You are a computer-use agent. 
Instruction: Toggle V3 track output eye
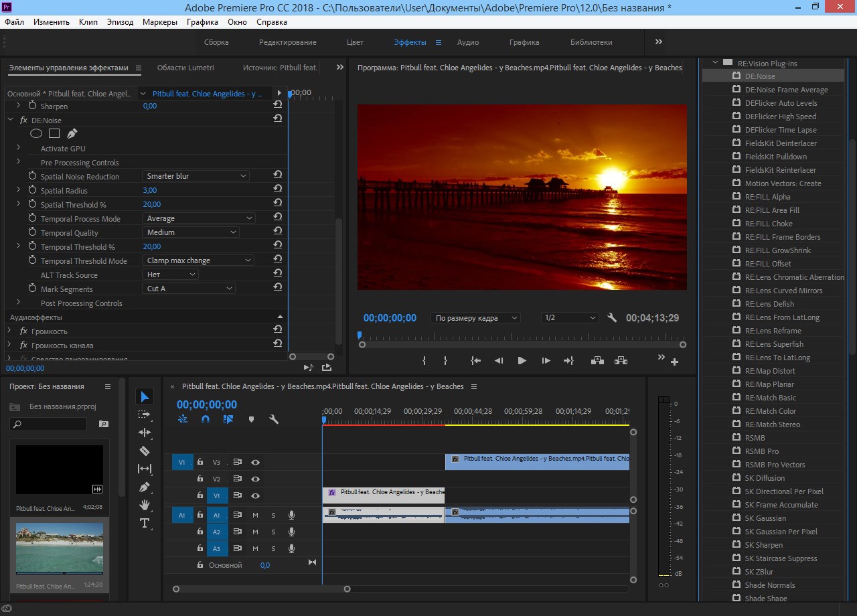click(255, 462)
